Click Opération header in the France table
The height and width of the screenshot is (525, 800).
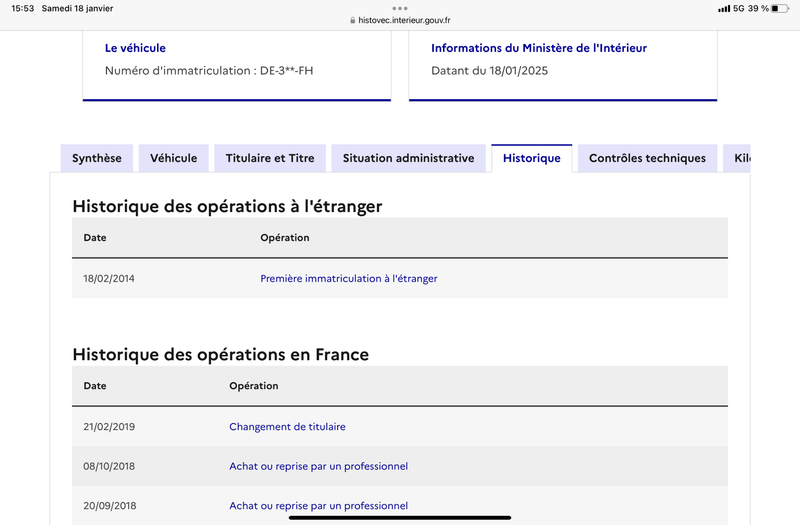(x=254, y=386)
